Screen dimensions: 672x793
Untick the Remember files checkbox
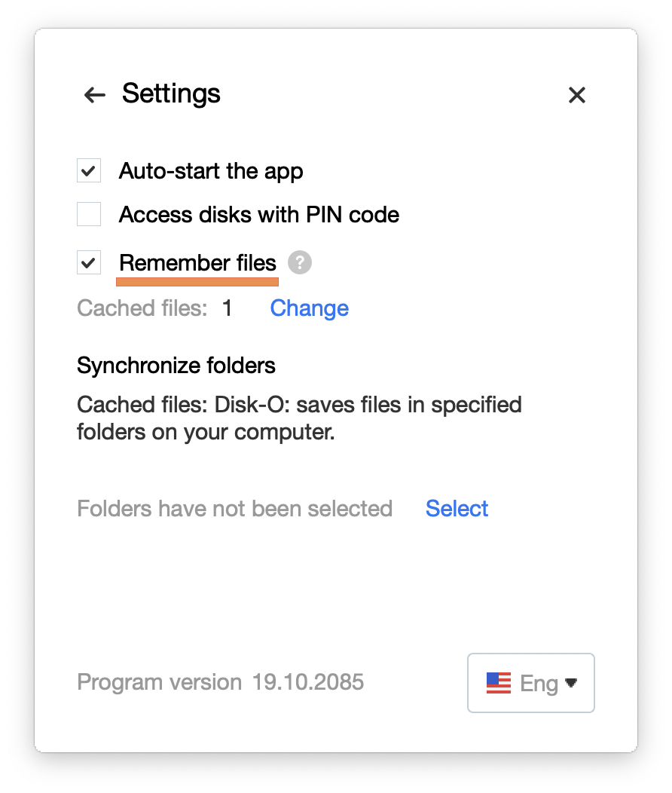(89, 262)
